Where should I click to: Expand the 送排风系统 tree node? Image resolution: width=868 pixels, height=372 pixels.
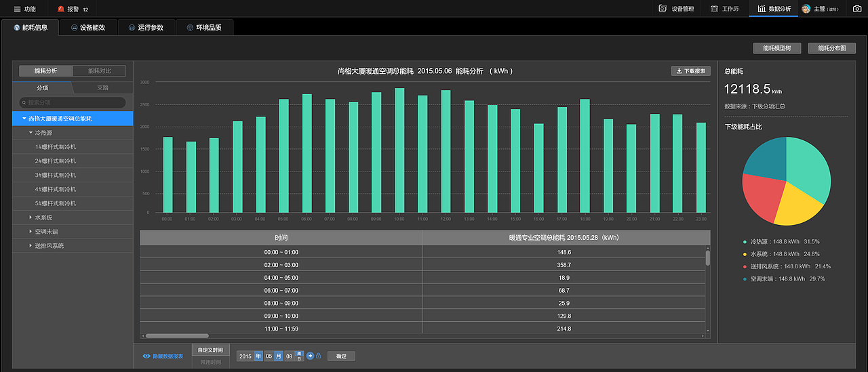pos(31,246)
